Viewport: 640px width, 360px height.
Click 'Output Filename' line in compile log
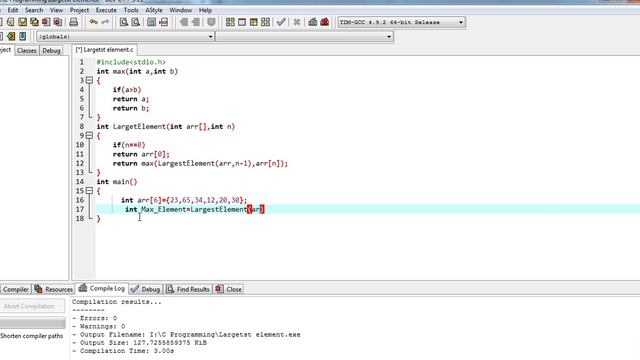point(186,334)
